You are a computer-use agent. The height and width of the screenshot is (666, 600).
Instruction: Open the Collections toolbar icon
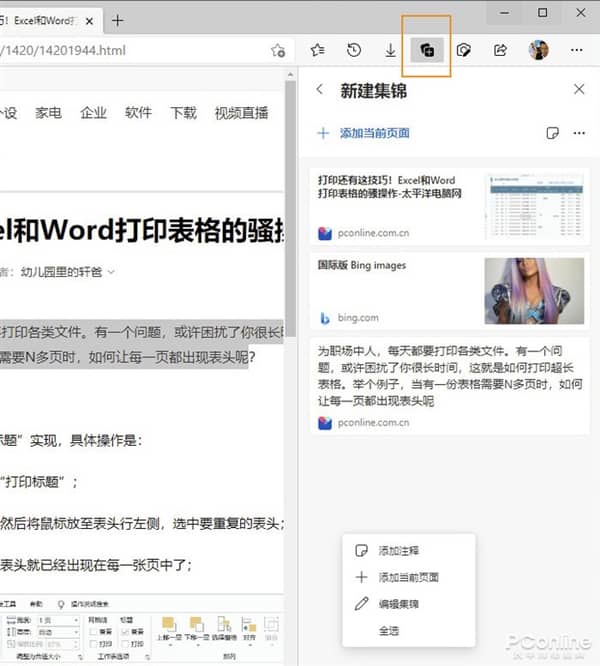click(x=427, y=50)
